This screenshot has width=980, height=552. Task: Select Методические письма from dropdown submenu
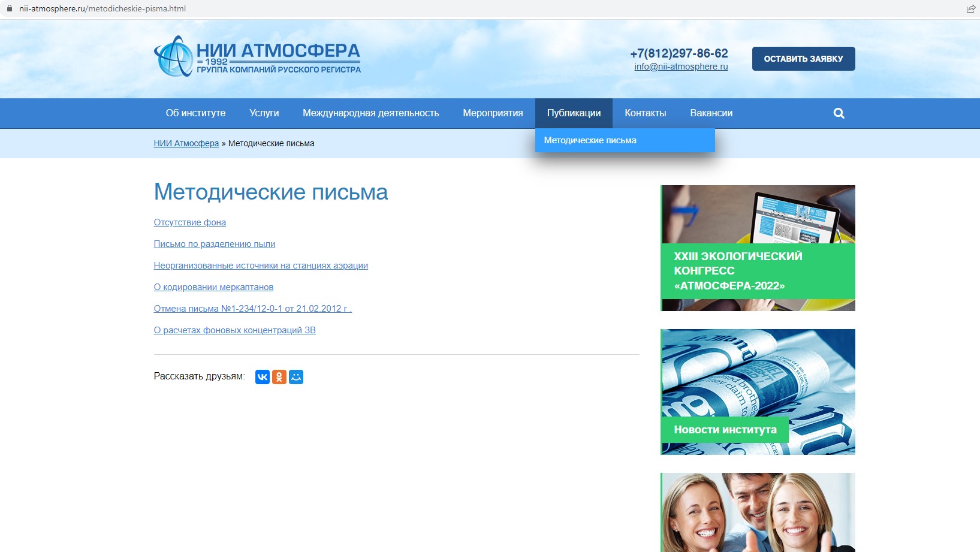(590, 140)
